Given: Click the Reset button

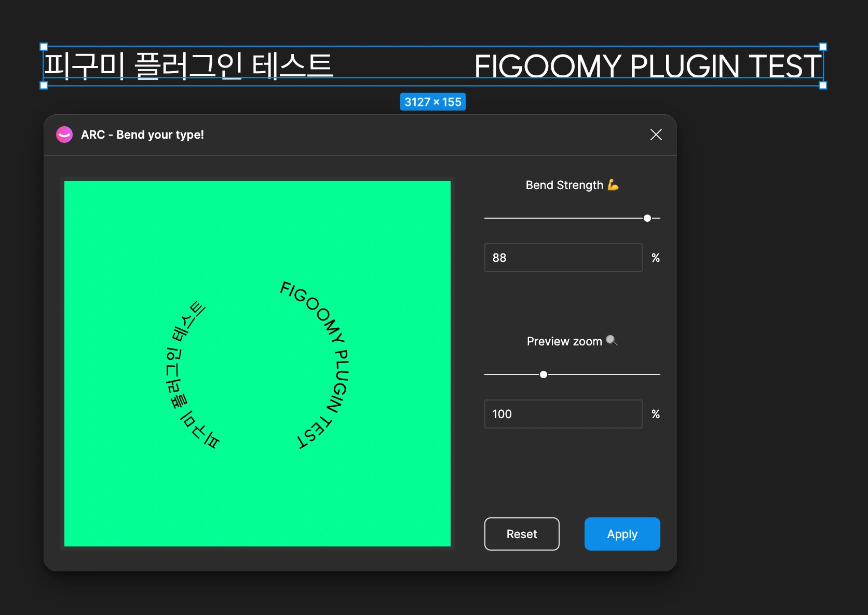Looking at the screenshot, I should tap(522, 534).
